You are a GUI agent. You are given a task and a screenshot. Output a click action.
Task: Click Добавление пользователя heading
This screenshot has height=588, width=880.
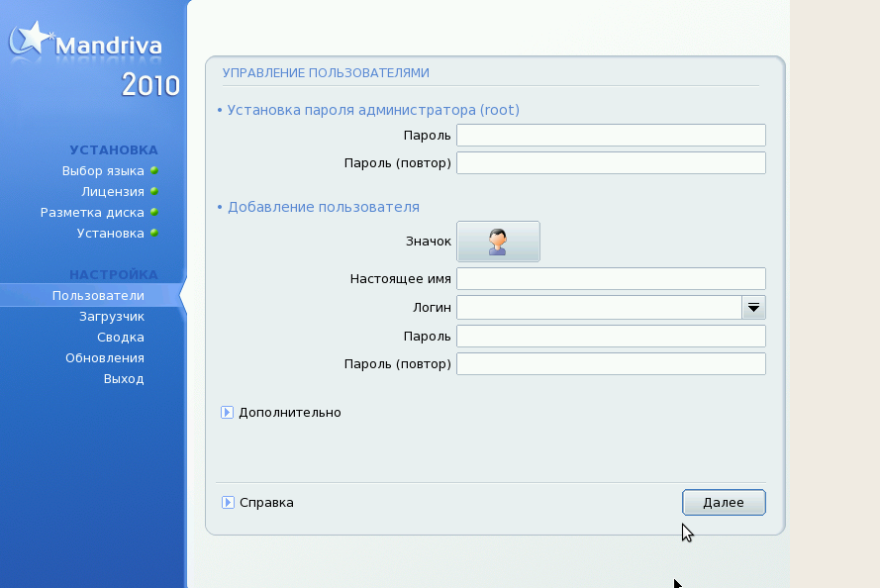(324, 207)
